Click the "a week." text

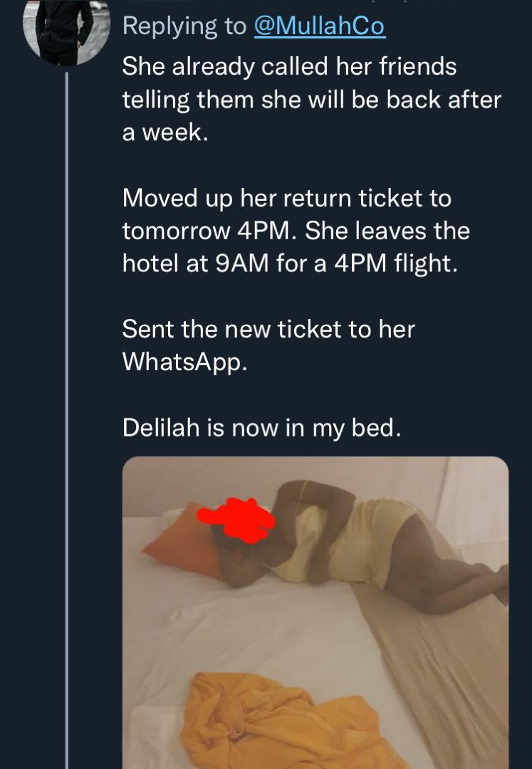[165, 132]
